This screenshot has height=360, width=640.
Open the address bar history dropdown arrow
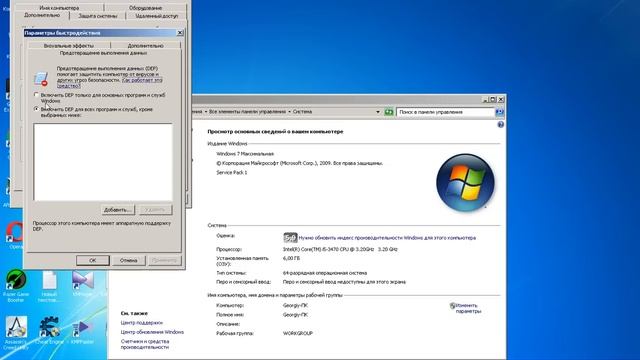click(x=378, y=112)
